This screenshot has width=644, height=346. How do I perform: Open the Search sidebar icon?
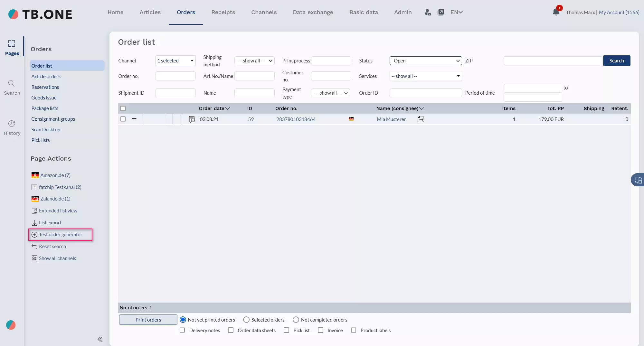pos(12,88)
